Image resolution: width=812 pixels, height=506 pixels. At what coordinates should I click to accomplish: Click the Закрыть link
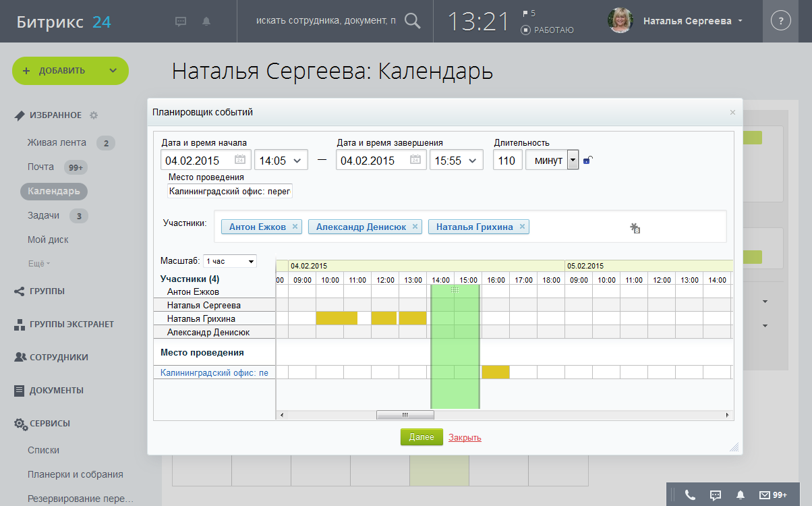[x=465, y=438]
